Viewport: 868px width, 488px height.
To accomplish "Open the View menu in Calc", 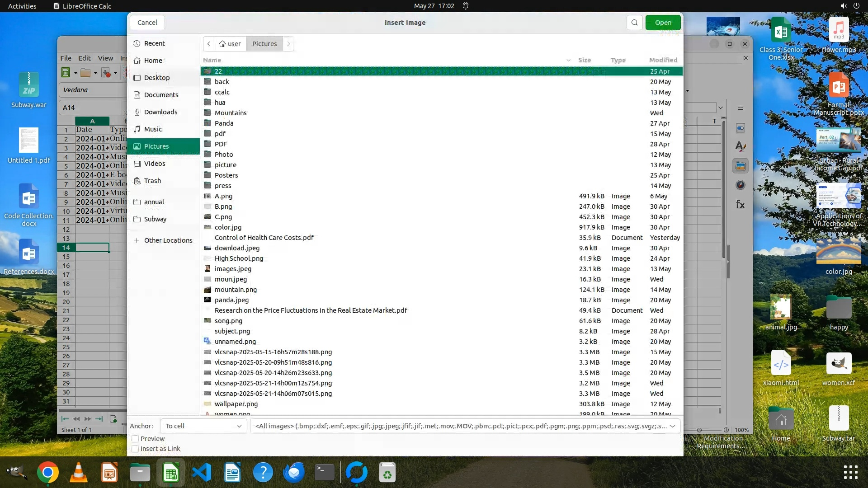I will coord(105,58).
